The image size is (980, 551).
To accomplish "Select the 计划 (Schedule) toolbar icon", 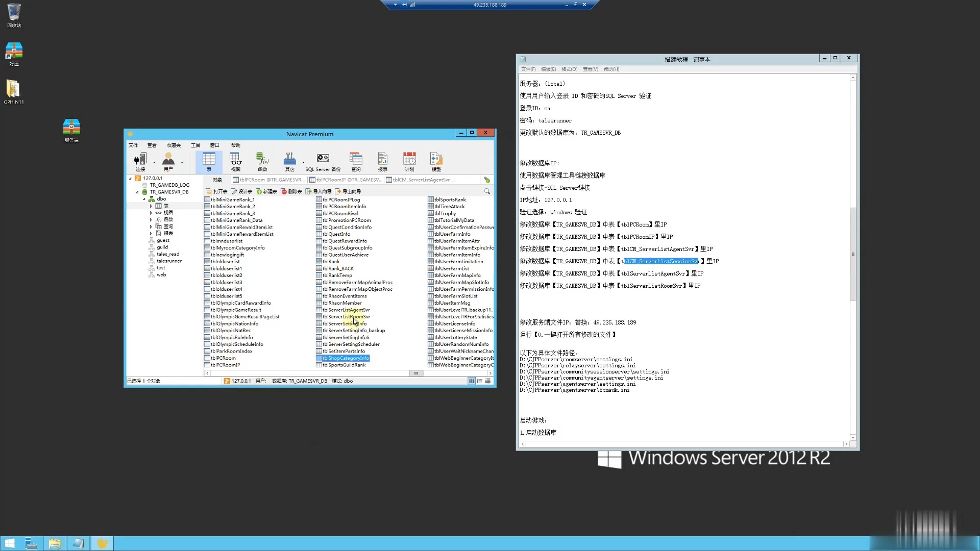I will tap(409, 162).
